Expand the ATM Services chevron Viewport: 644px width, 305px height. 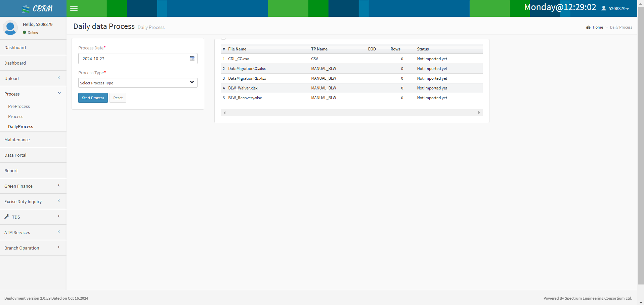click(x=59, y=232)
